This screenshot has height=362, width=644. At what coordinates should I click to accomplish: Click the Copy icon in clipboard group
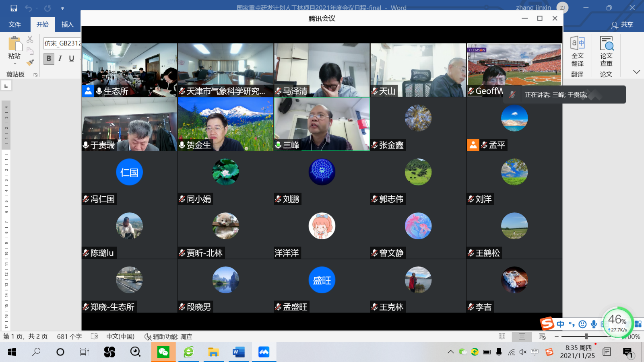click(30, 51)
